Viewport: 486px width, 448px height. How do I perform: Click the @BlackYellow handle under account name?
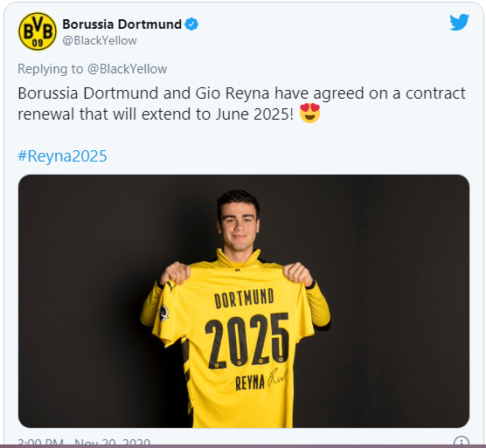[x=100, y=40]
